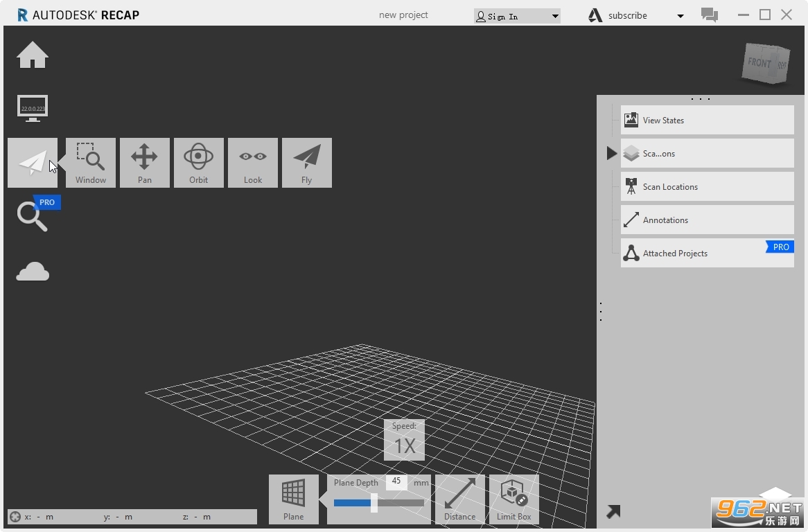Open View States panel
The width and height of the screenshot is (808, 532).
tap(707, 120)
